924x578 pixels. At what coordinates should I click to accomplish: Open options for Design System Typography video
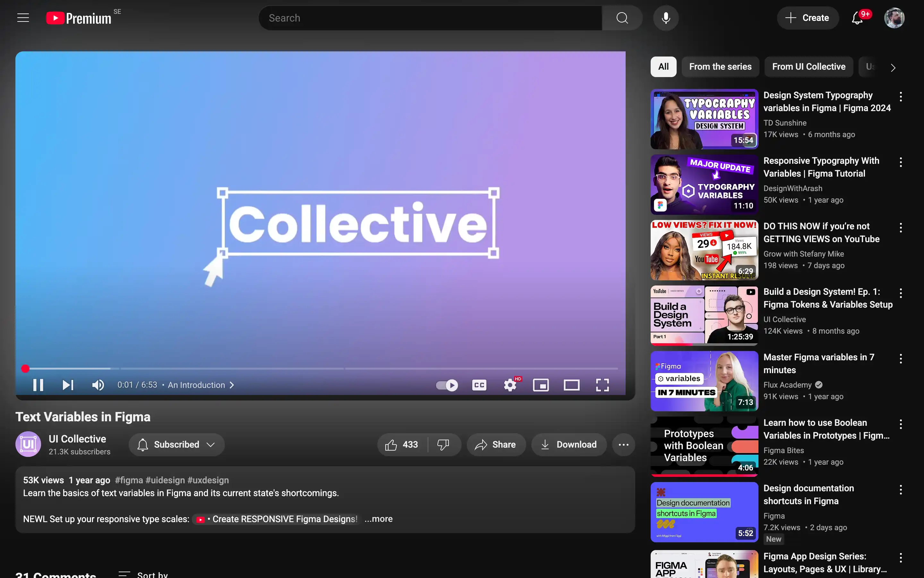[901, 96]
